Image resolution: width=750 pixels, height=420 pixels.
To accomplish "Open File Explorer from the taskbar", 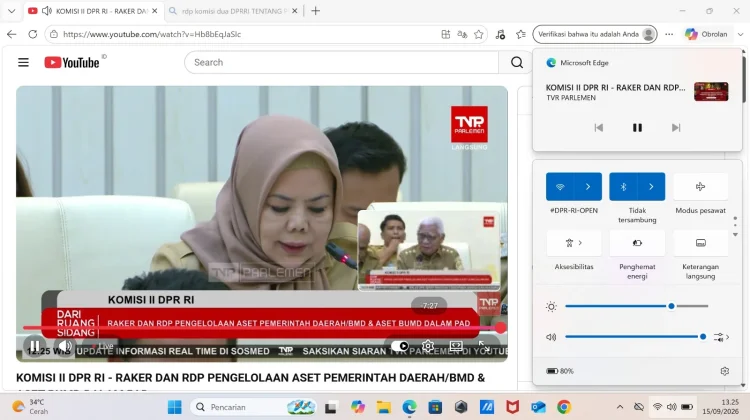I will [384, 407].
